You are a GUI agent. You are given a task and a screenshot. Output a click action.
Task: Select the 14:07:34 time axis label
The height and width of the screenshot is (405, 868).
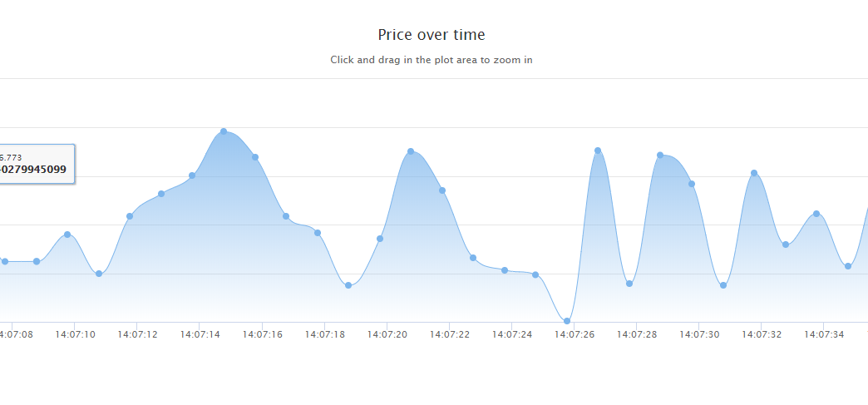pyautogui.click(x=824, y=334)
